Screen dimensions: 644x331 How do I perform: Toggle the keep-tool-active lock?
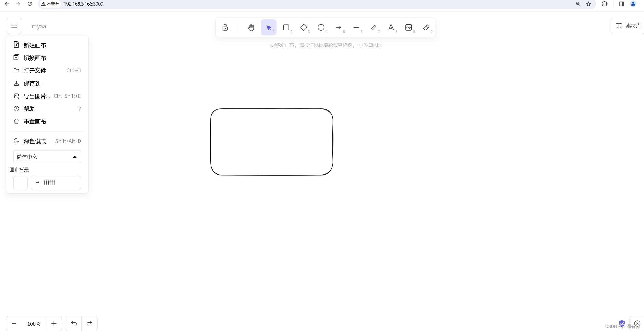(225, 27)
